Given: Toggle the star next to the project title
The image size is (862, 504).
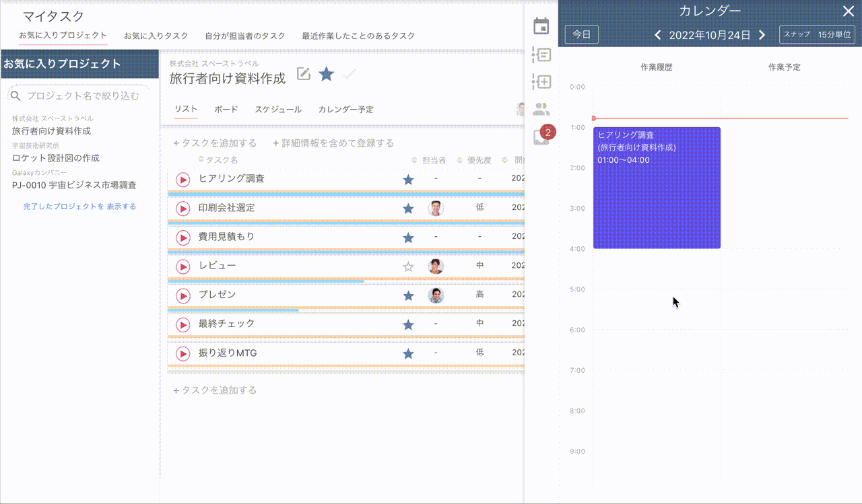Looking at the screenshot, I should tap(326, 74).
